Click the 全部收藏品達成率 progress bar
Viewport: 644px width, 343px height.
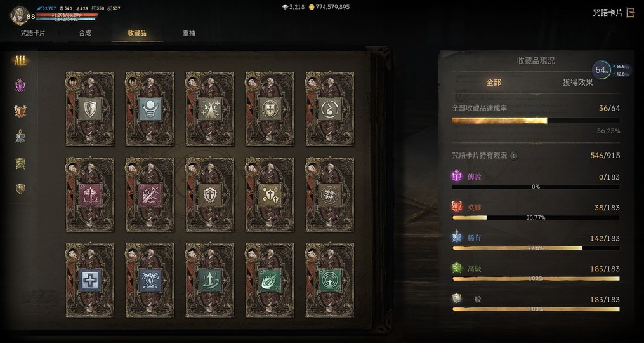click(536, 121)
